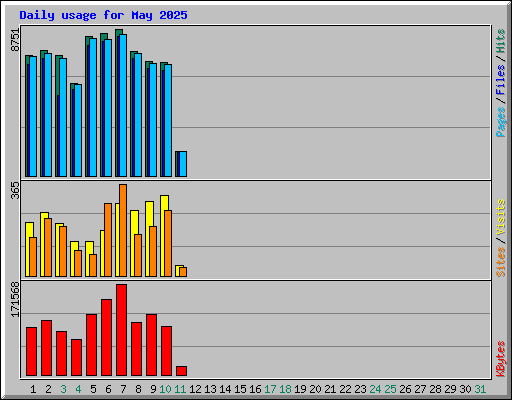Click the green day 11 axis label
The height and width of the screenshot is (400, 512).
point(180,389)
